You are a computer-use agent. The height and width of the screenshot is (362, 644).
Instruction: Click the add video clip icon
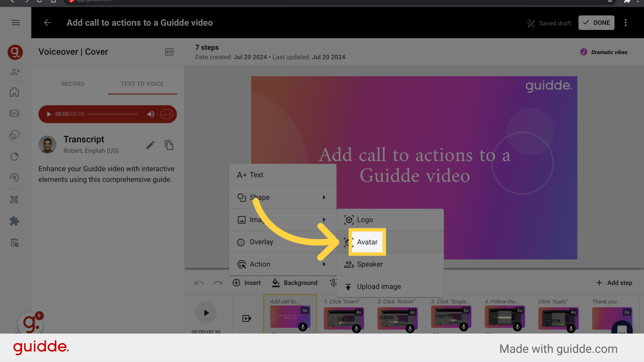[247, 318]
